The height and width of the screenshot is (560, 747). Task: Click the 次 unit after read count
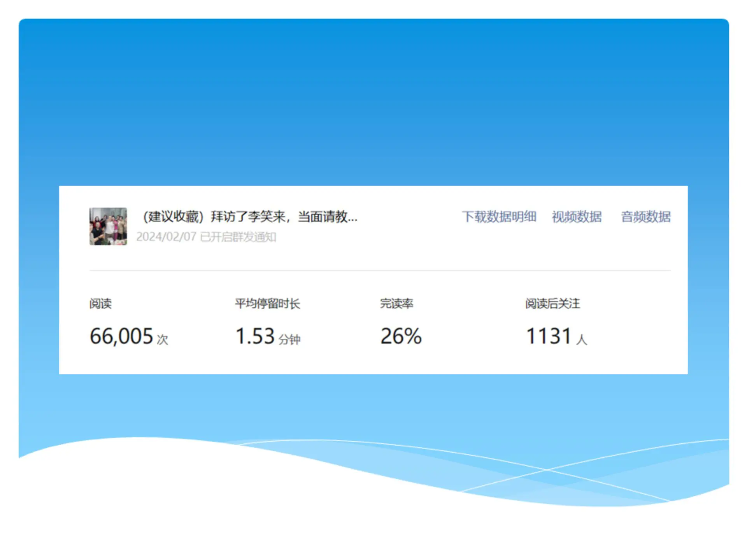pos(163,339)
